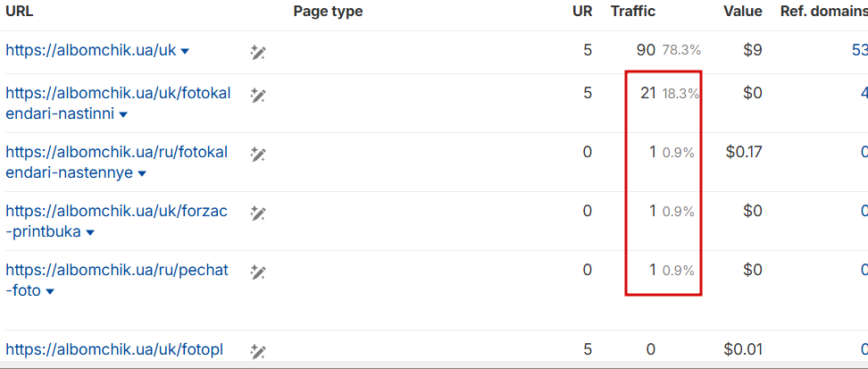The width and height of the screenshot is (868, 369).
Task: Click referring domains count 53 link
Action: pos(859,51)
